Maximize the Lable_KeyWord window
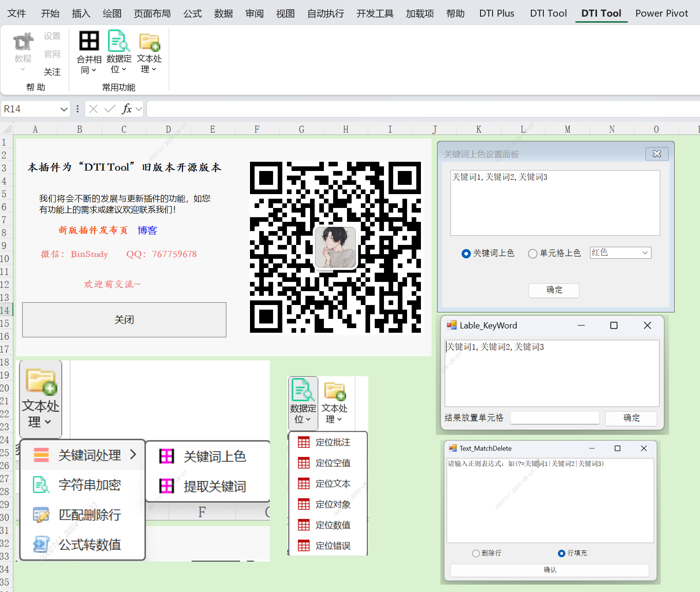 (614, 325)
